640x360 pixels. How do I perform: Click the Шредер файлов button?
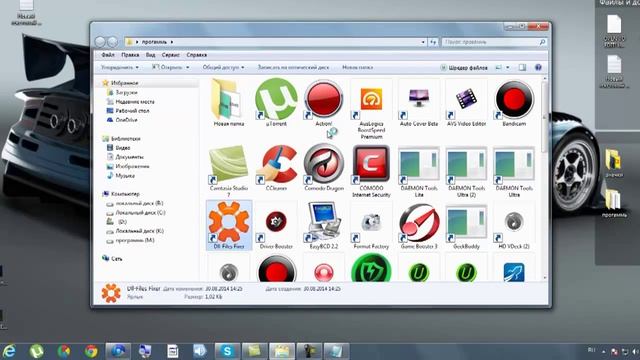point(464,67)
